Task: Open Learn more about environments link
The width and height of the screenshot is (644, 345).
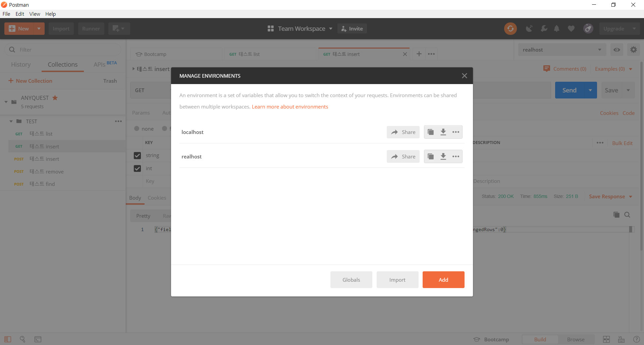Action: [290, 107]
